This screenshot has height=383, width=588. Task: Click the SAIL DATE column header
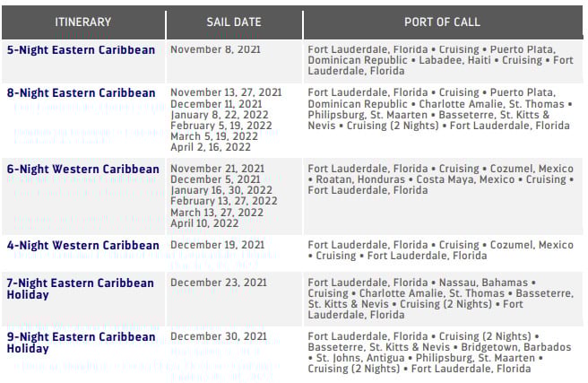point(234,22)
